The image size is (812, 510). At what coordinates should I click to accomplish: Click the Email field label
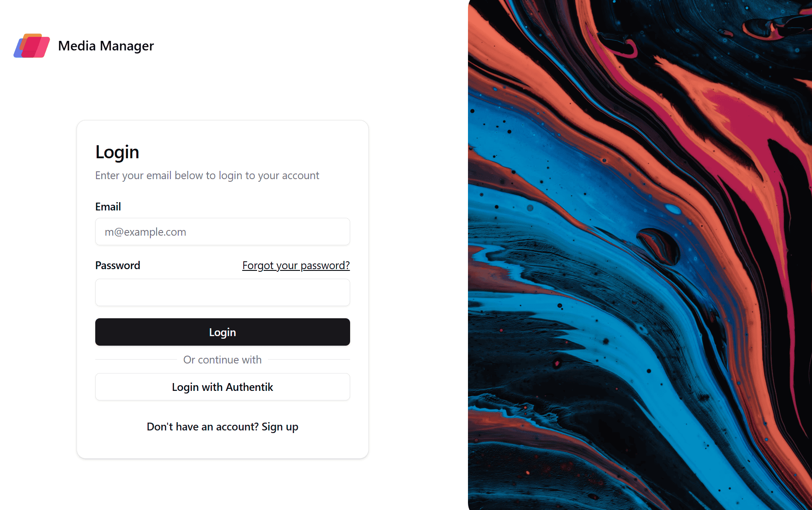(x=108, y=207)
